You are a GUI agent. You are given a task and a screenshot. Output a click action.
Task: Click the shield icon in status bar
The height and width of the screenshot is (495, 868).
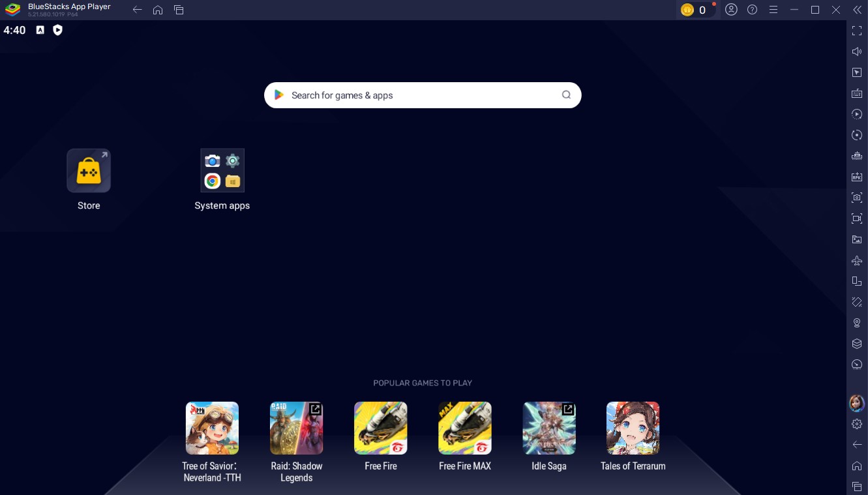coord(57,30)
